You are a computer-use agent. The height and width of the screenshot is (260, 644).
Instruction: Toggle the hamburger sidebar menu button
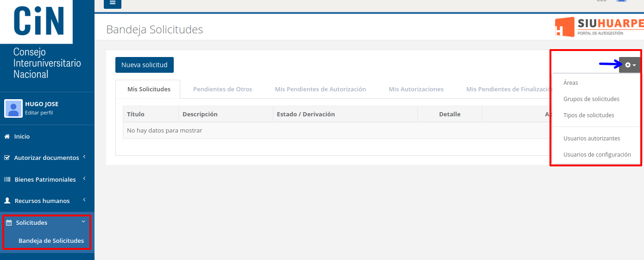[113, 3]
